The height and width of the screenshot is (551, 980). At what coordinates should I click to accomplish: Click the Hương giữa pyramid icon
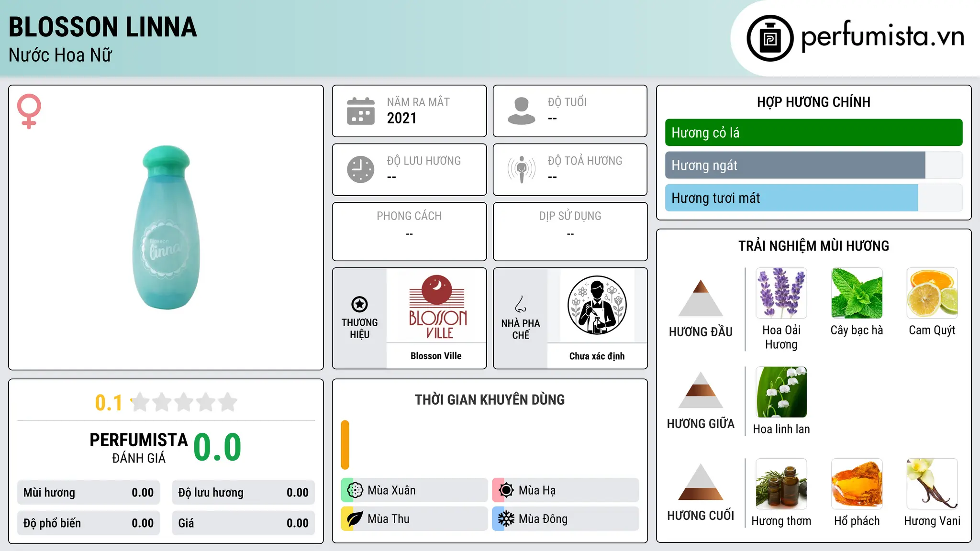pyautogui.click(x=701, y=390)
